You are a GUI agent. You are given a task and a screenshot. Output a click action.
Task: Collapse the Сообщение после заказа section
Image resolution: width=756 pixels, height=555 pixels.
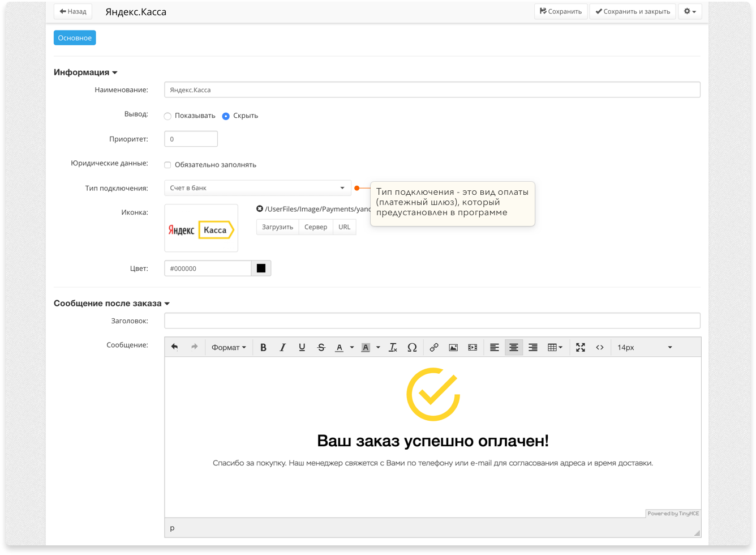pyautogui.click(x=111, y=304)
